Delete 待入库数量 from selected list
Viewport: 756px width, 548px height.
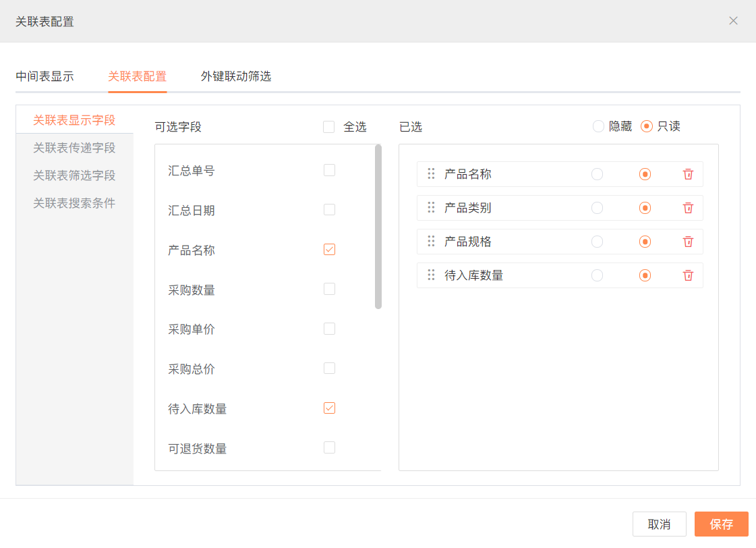coord(688,275)
